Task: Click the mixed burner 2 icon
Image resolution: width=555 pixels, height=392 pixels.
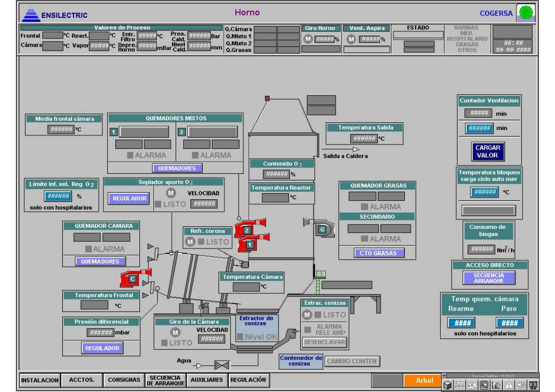Action: coord(247,230)
